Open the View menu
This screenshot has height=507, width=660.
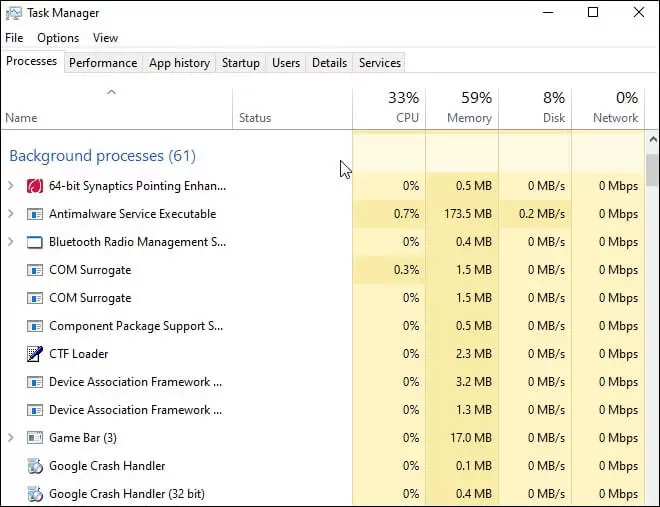pyautogui.click(x=105, y=38)
